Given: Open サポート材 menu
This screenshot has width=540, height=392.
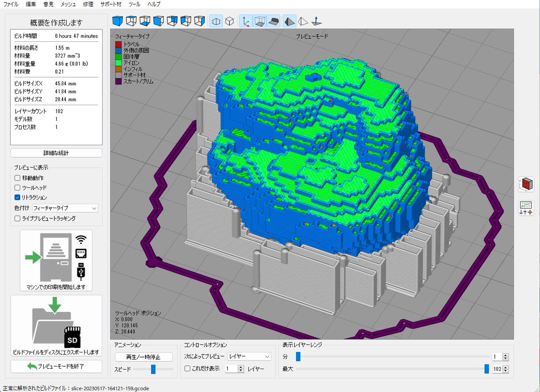Looking at the screenshot, I should coord(111,4).
